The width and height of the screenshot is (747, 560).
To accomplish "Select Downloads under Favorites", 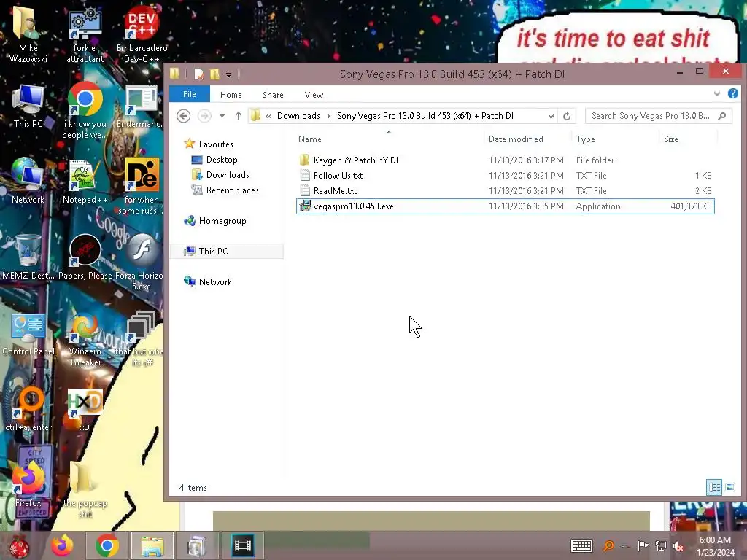I will [x=228, y=175].
